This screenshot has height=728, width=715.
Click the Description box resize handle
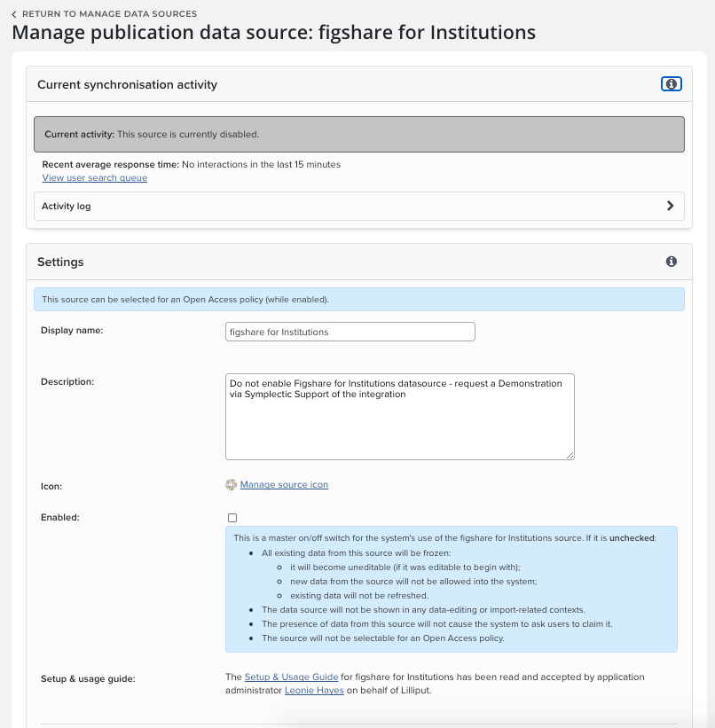570,455
